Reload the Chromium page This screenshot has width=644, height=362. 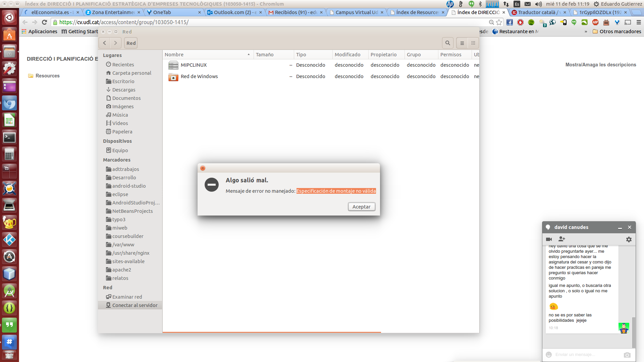pyautogui.click(x=44, y=22)
